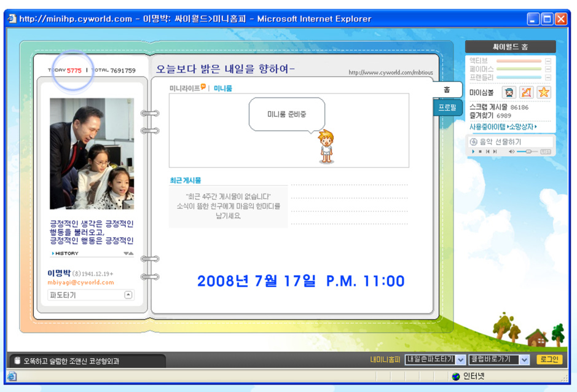Open the music player LIST button
Screen dimensions: 577x392
(546, 152)
